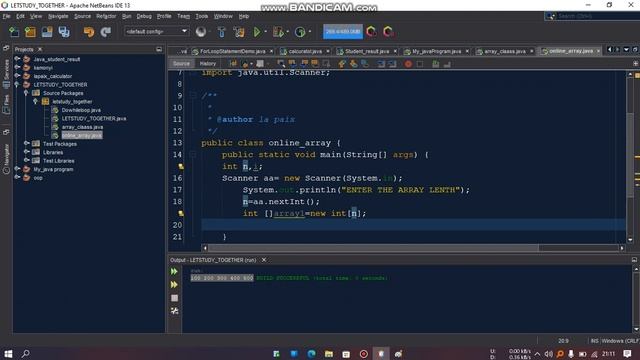This screenshot has height=360, width=640.
Task: Click the Stop Macro Recording square icon
Action: [420, 64]
